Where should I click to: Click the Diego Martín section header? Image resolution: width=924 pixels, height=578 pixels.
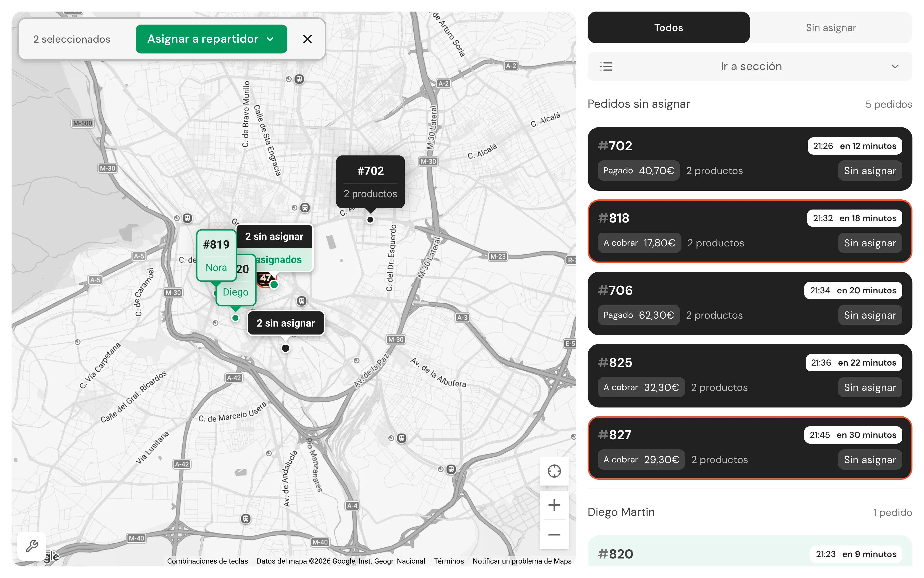[621, 512]
